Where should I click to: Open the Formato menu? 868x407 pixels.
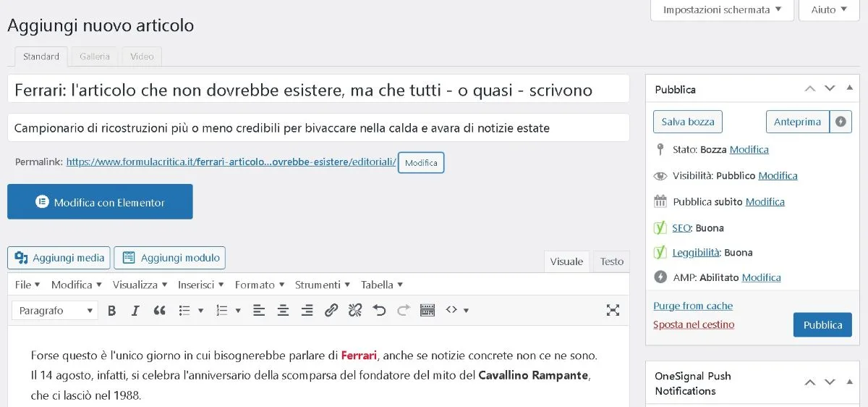point(260,285)
